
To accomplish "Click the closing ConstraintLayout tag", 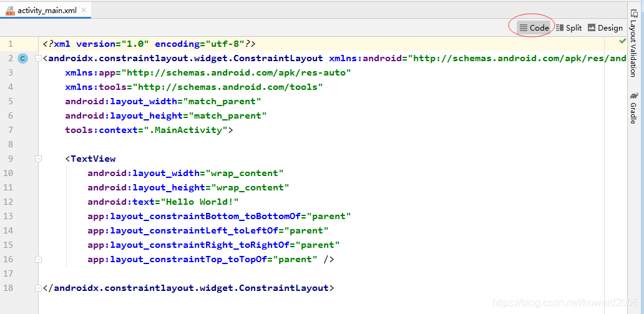I will pos(188,288).
